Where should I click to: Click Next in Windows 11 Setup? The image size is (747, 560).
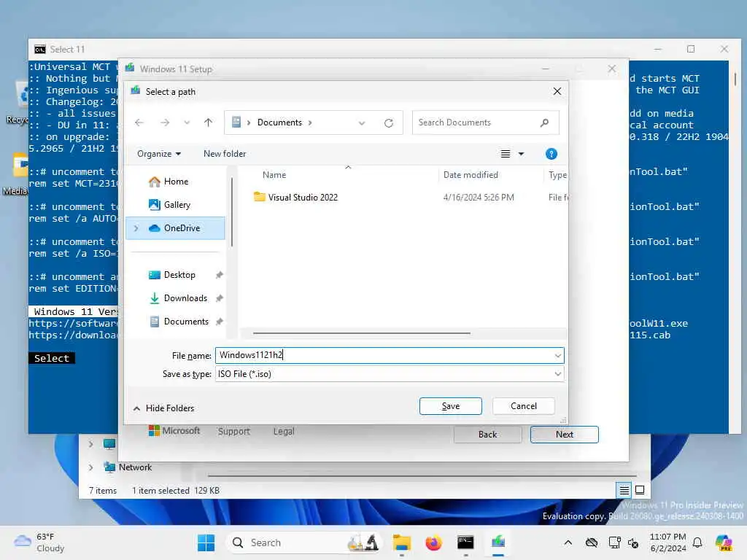pyautogui.click(x=564, y=435)
